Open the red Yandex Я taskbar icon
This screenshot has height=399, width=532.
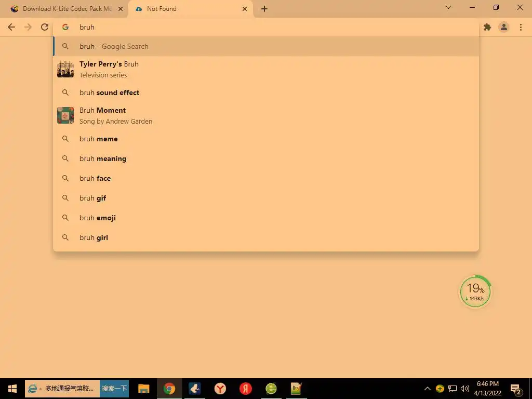(x=246, y=389)
